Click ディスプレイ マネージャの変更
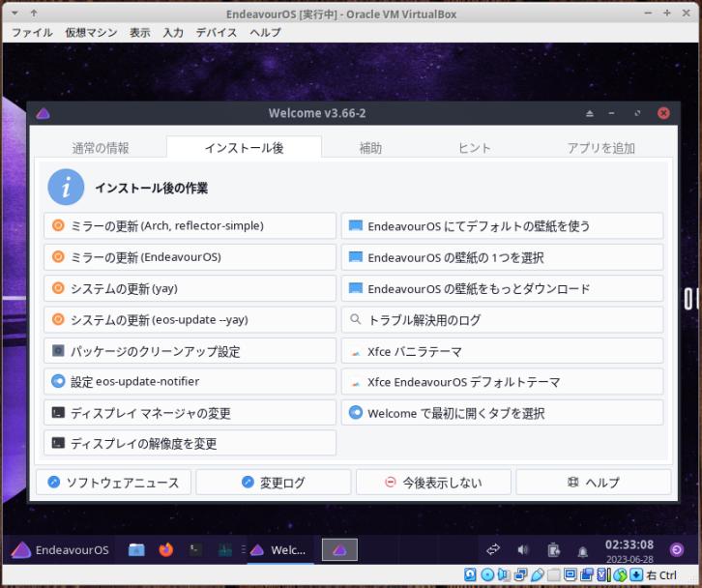The width and height of the screenshot is (702, 588). [x=190, y=412]
